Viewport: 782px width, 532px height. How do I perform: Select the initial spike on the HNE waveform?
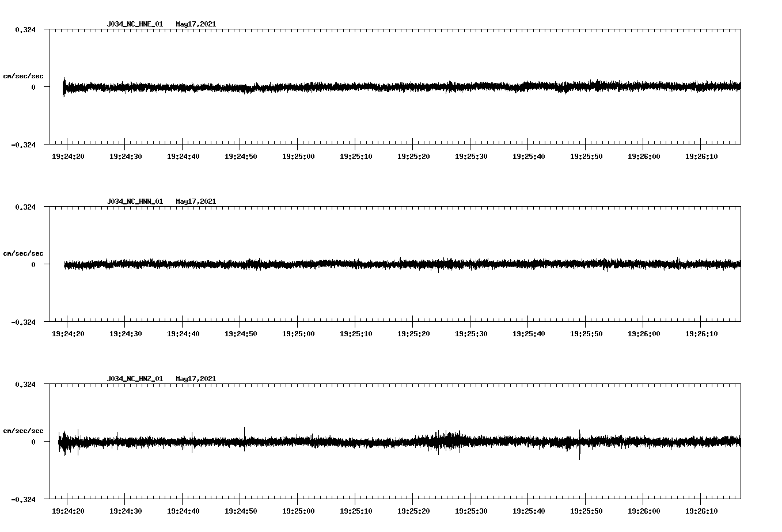coord(63,88)
